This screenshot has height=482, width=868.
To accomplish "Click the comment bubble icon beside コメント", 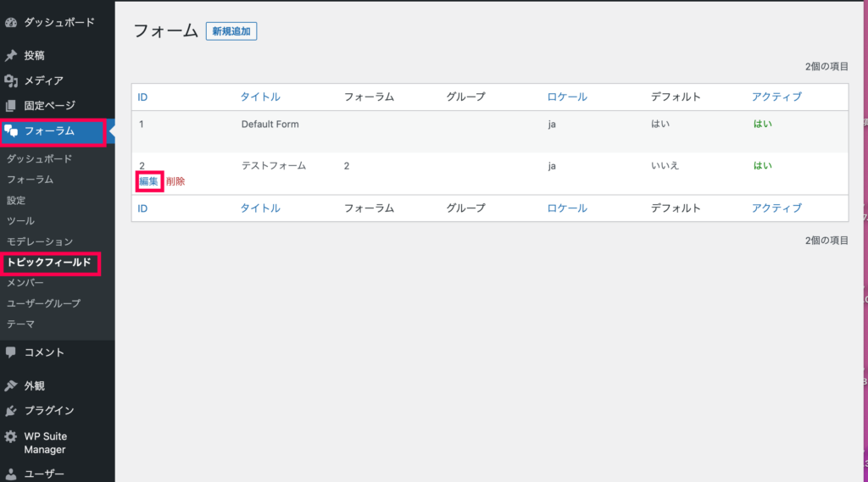I will coord(11,352).
